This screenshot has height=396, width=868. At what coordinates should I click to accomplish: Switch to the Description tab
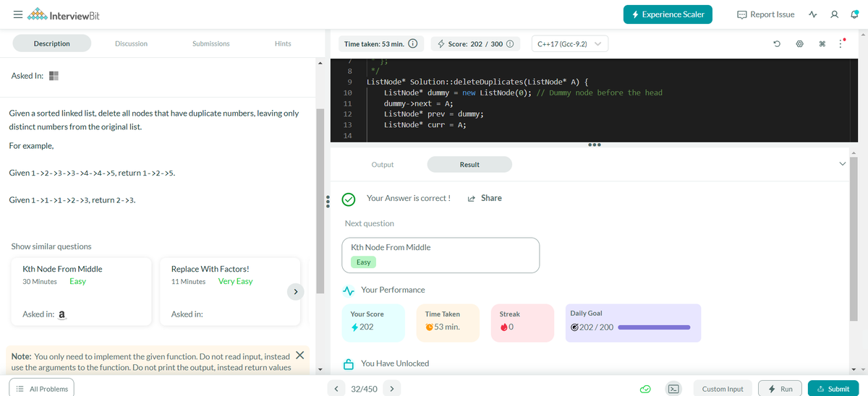(x=52, y=43)
